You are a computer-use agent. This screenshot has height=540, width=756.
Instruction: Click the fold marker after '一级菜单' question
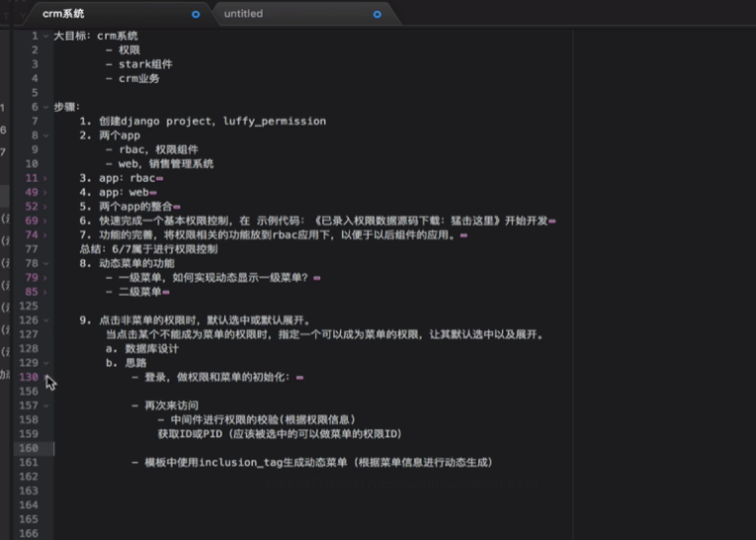point(317,278)
